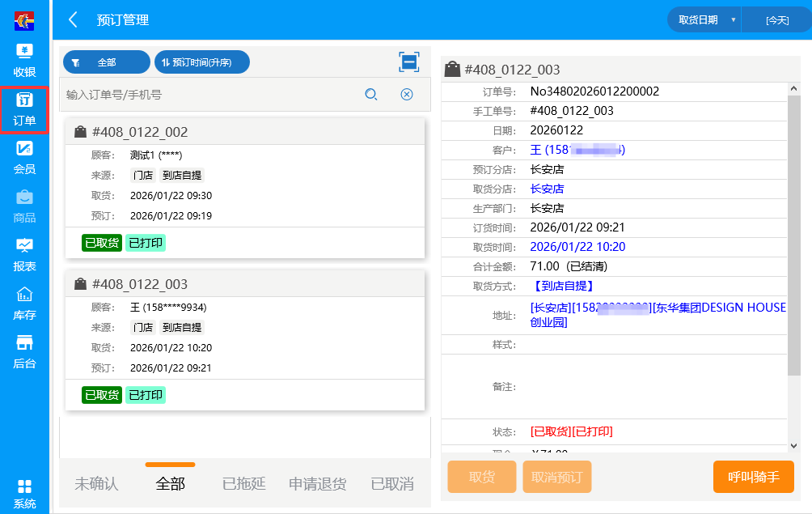Click 到店自提 tag on order #408_0122_003 card
This screenshot has height=514, width=812.
pos(182,328)
